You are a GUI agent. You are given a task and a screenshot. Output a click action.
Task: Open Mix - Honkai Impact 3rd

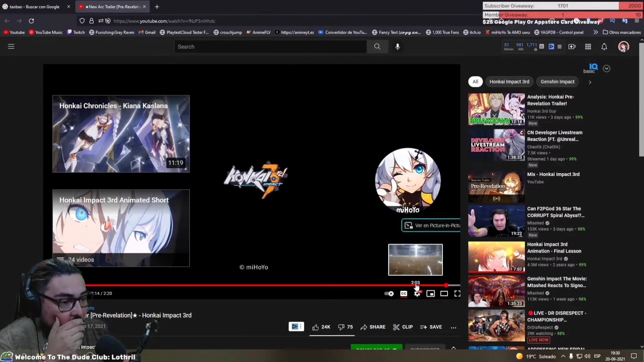click(553, 174)
